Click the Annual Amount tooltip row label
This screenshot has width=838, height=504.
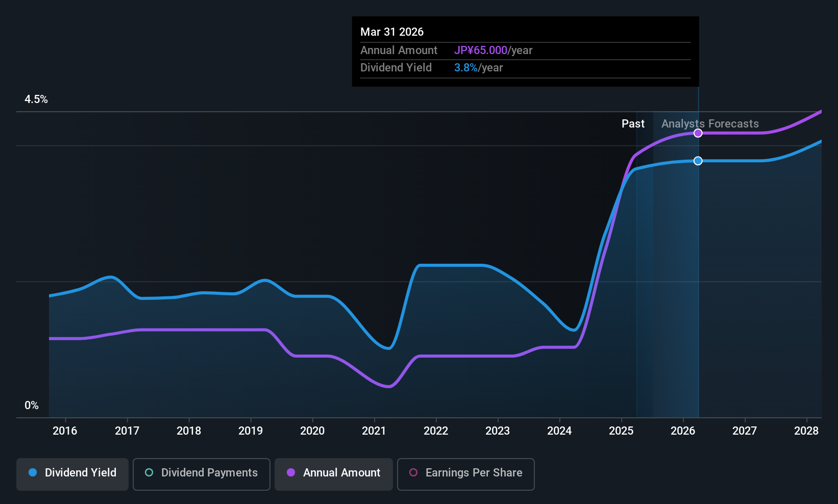[x=399, y=51]
